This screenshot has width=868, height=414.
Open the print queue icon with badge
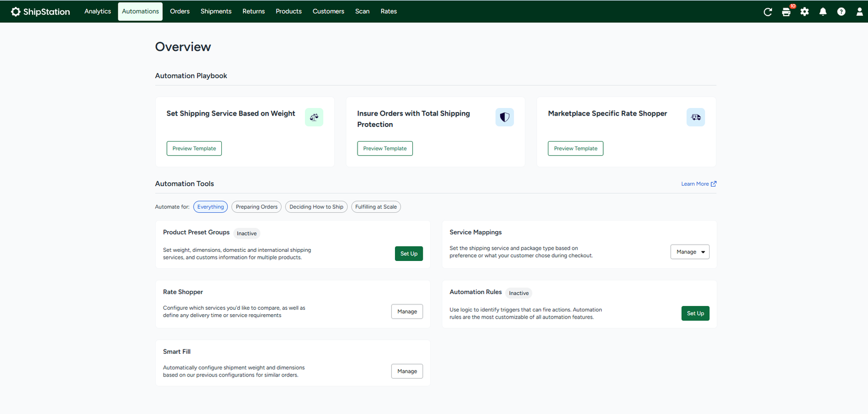[x=786, y=11]
